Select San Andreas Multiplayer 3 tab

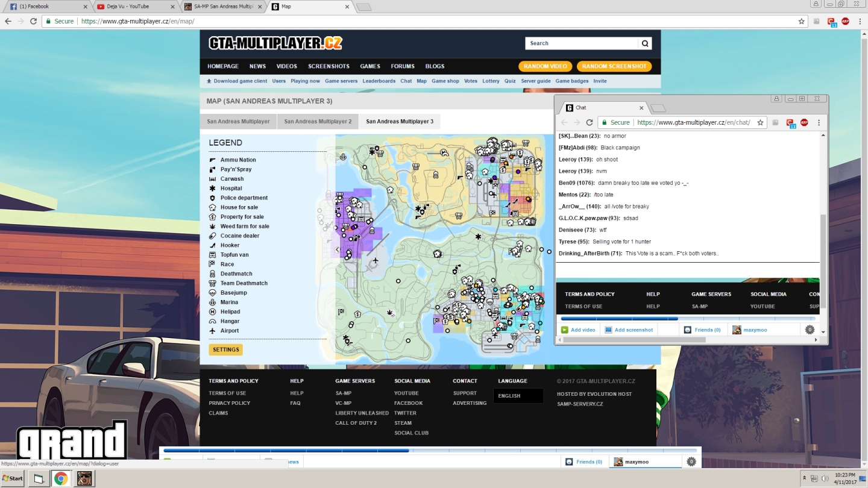pos(400,122)
